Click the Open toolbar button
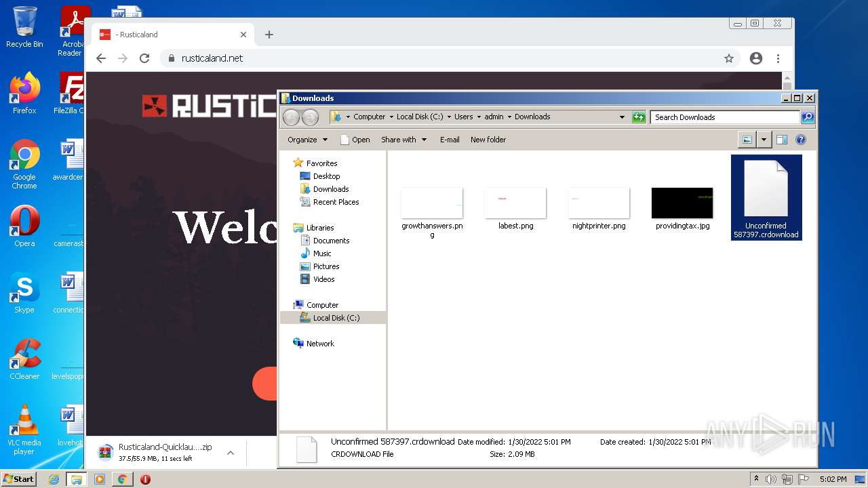The width and height of the screenshot is (868, 488). pos(355,140)
